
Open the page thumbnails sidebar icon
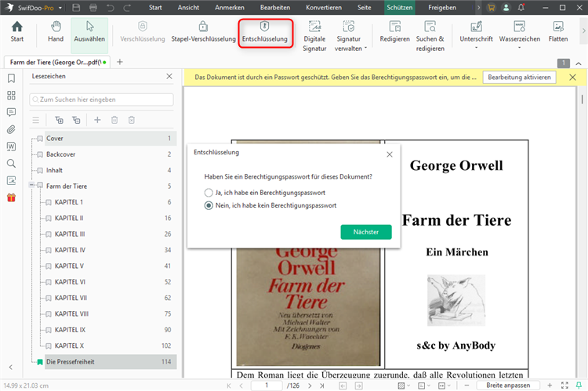pyautogui.click(x=11, y=96)
